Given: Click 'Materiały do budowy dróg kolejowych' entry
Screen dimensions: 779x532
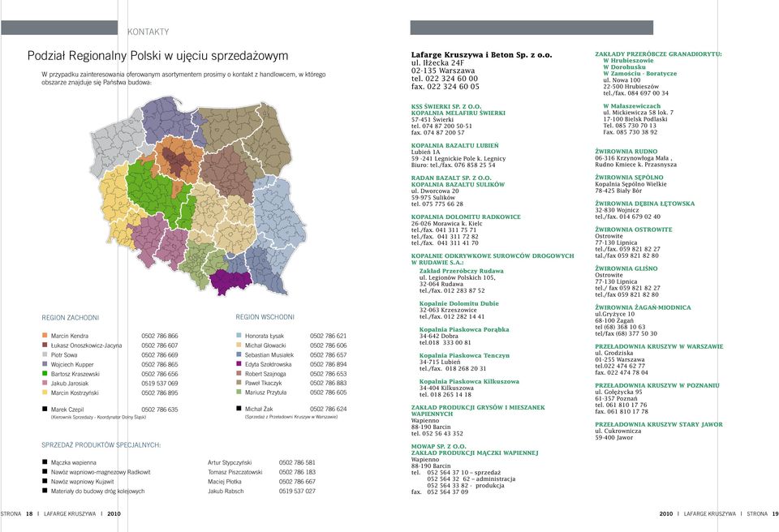Looking at the screenshot, I should tap(97, 491).
